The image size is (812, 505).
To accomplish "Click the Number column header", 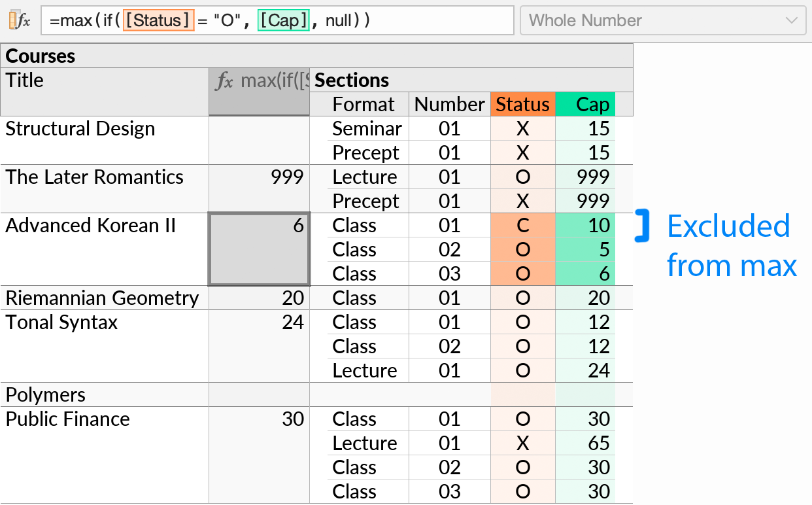I will tap(449, 104).
